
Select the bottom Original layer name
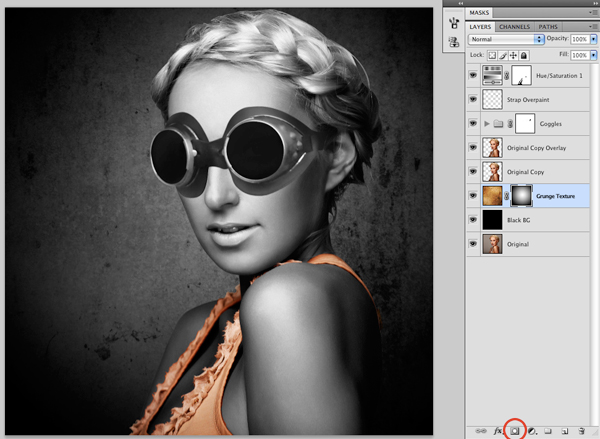point(518,245)
